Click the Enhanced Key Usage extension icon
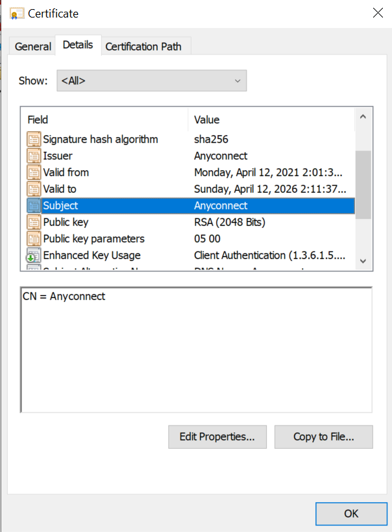 click(x=33, y=255)
